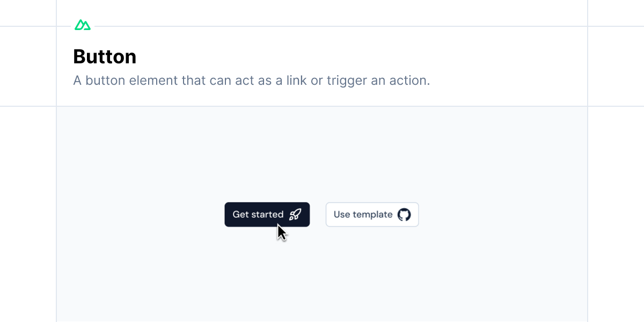The image size is (644, 322).
Task: Activate the outlined secondary button
Action: [372, 214]
